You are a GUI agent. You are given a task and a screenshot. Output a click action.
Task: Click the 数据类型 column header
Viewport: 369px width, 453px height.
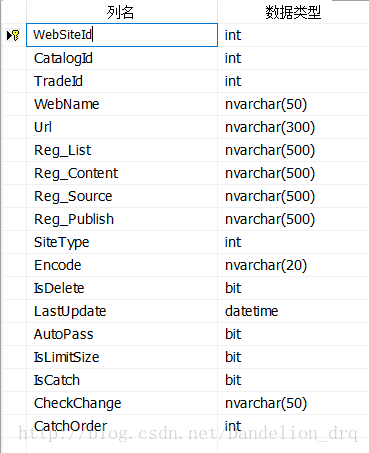293,12
